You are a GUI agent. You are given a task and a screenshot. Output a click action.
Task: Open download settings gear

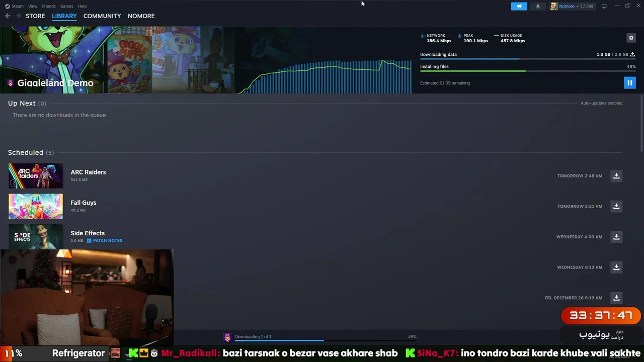coord(631,38)
